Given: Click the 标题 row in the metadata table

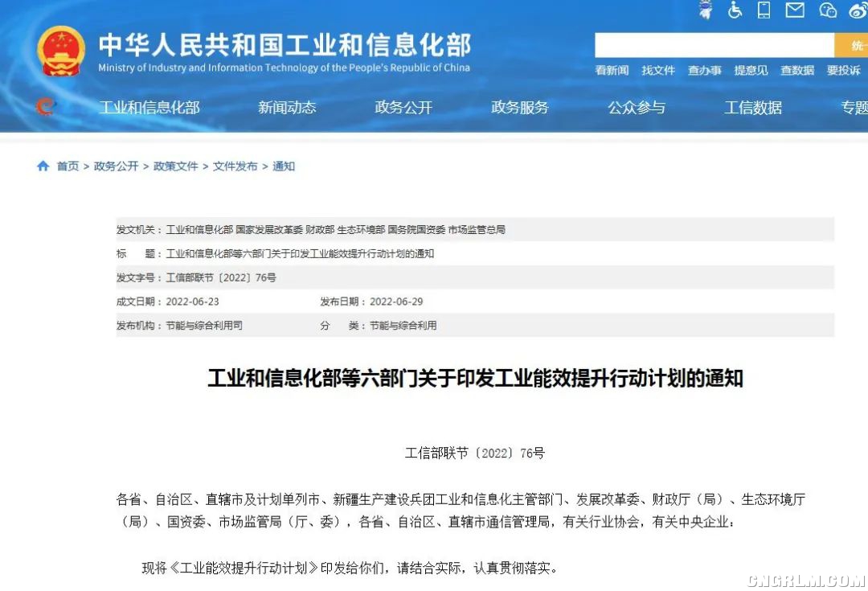Looking at the screenshot, I should click(x=475, y=253).
